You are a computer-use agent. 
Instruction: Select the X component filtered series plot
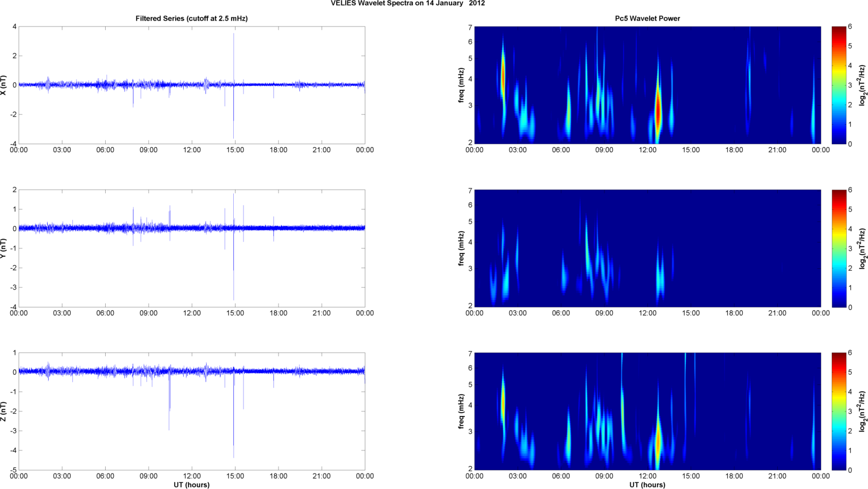coord(192,85)
